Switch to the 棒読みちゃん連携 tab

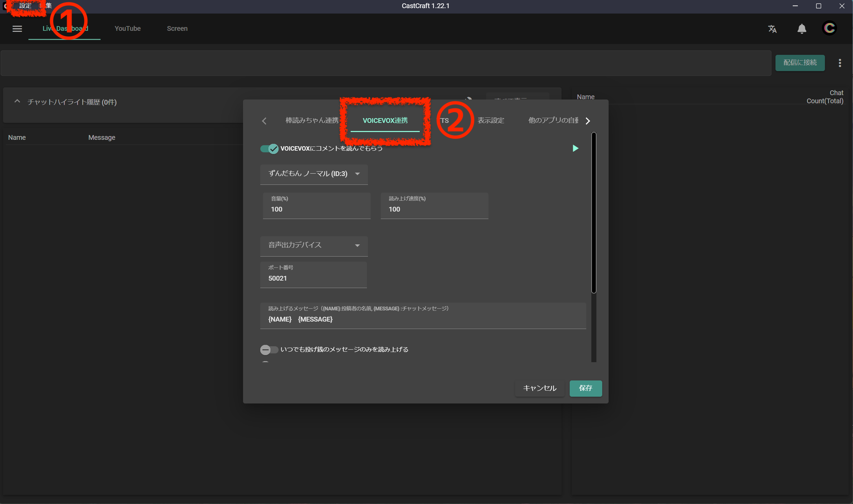(312, 120)
